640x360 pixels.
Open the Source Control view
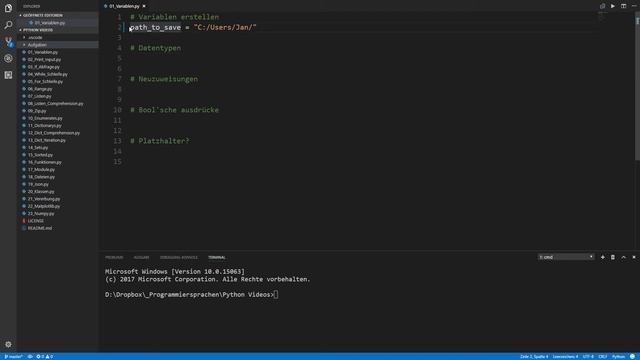tap(8, 42)
